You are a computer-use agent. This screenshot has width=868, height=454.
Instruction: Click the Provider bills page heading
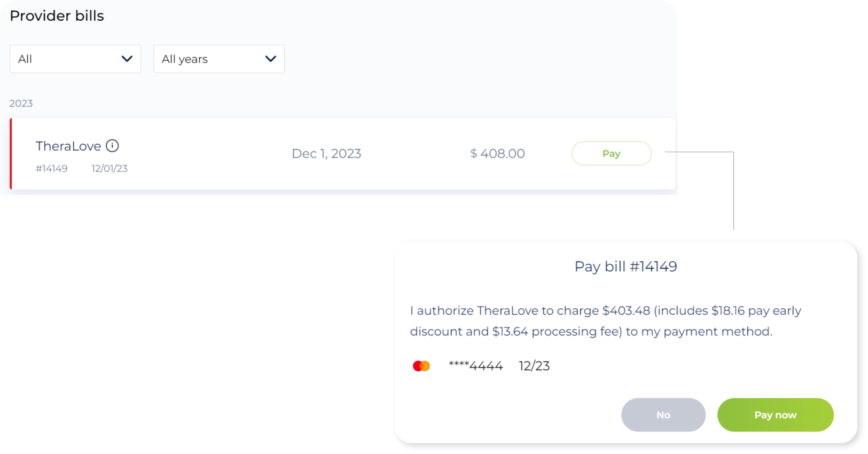(57, 16)
